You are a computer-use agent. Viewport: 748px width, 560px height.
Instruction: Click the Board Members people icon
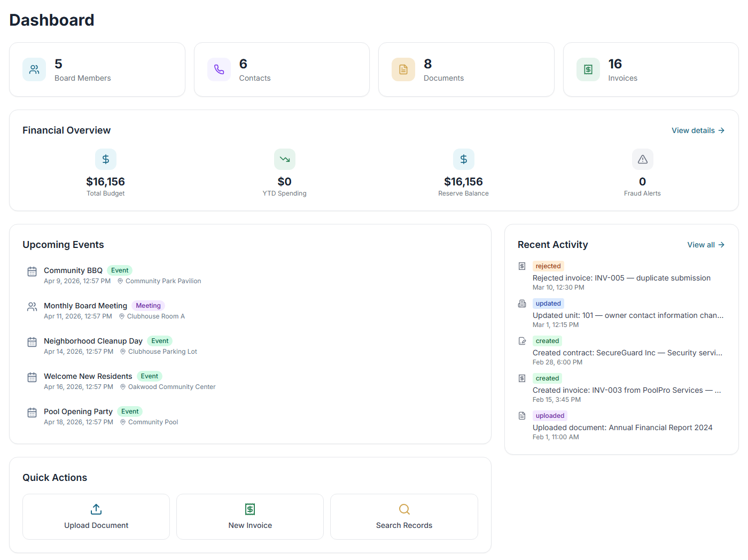tap(34, 69)
